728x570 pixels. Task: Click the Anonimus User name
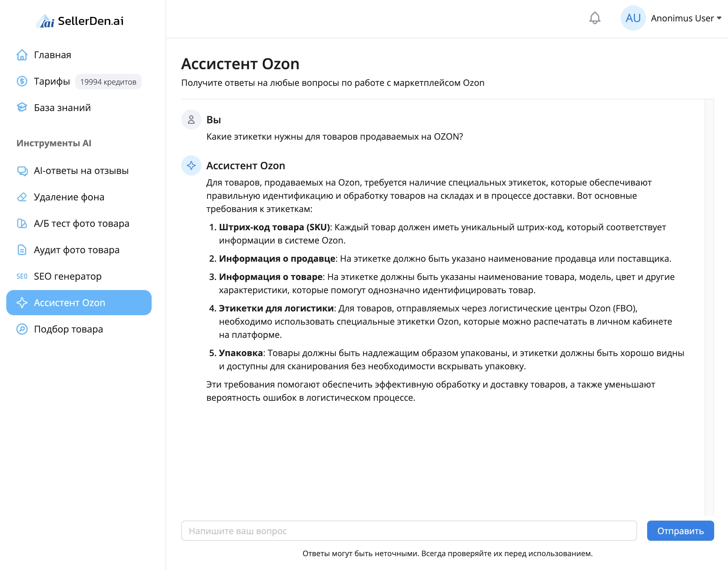682,18
